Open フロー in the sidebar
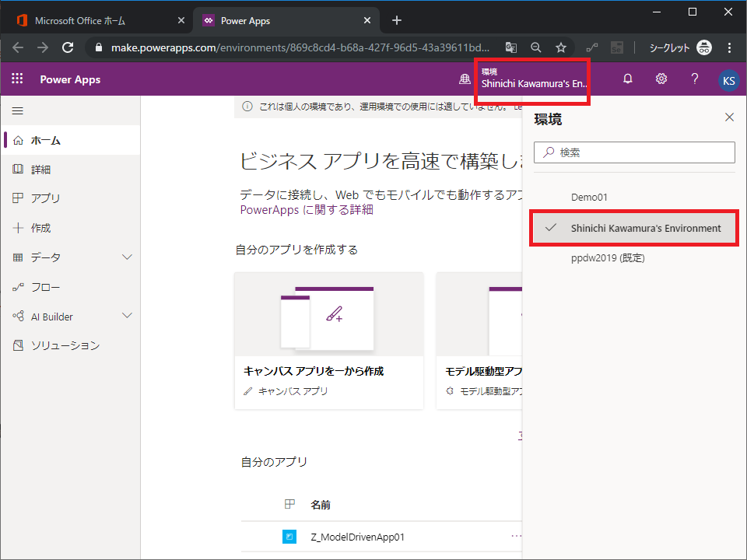 point(71,287)
